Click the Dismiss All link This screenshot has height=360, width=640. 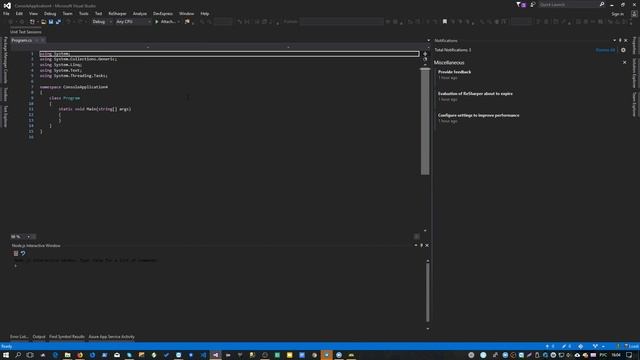click(x=605, y=50)
